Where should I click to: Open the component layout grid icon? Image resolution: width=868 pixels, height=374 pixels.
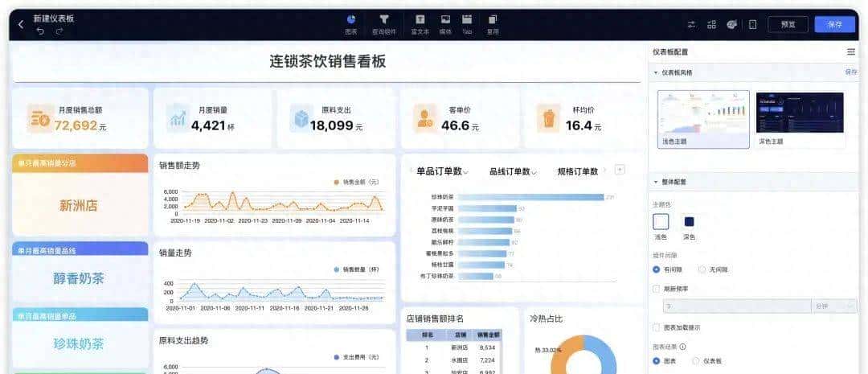point(712,24)
